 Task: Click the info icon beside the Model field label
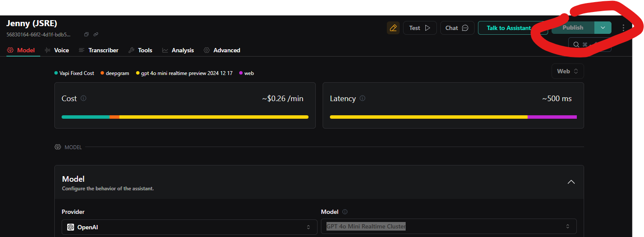[345, 212]
